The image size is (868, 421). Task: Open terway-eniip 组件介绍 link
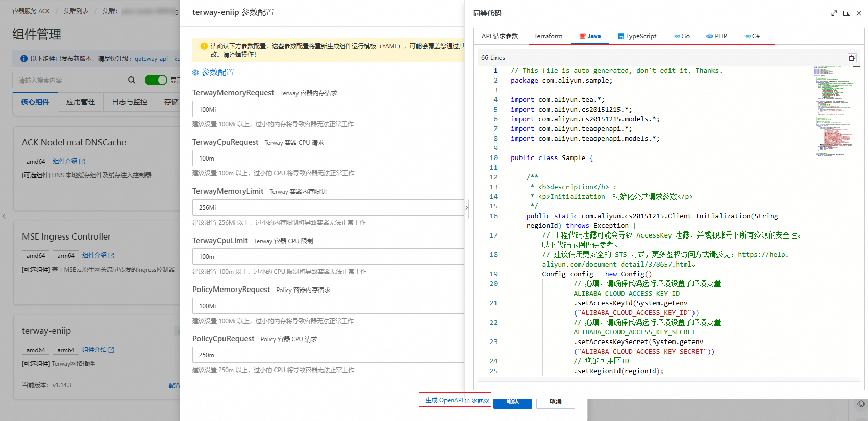pyautogui.click(x=98, y=350)
